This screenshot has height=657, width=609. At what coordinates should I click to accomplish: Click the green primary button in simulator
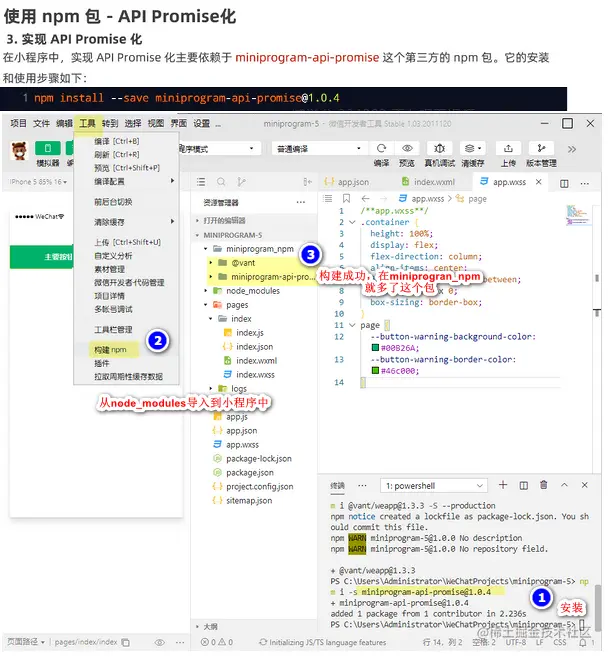[x=41, y=257]
